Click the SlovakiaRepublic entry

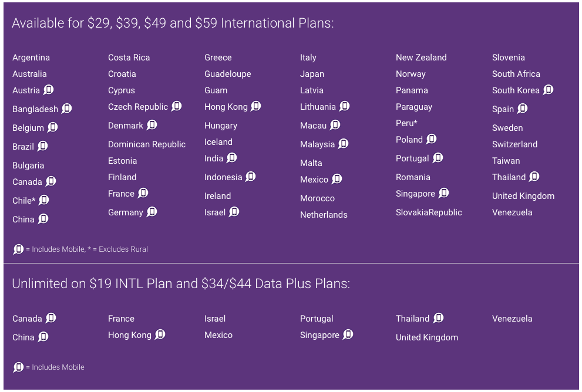[429, 212]
